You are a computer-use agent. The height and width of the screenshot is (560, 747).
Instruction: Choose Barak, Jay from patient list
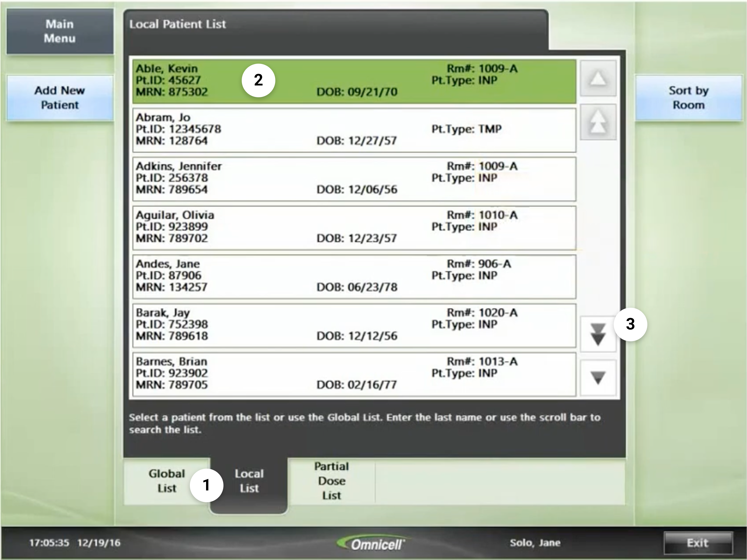point(354,325)
